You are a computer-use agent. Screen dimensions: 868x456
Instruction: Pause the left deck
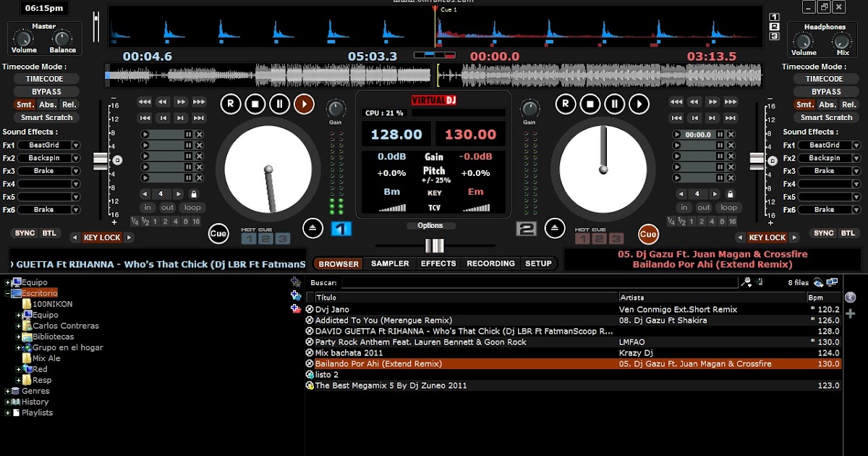[279, 104]
